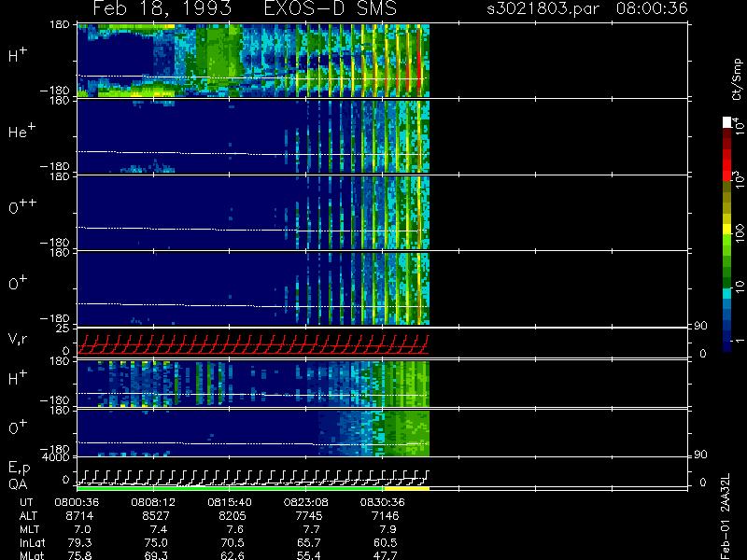Select the UT value "0823:08"
This screenshot has height=560, width=747.
(306, 502)
